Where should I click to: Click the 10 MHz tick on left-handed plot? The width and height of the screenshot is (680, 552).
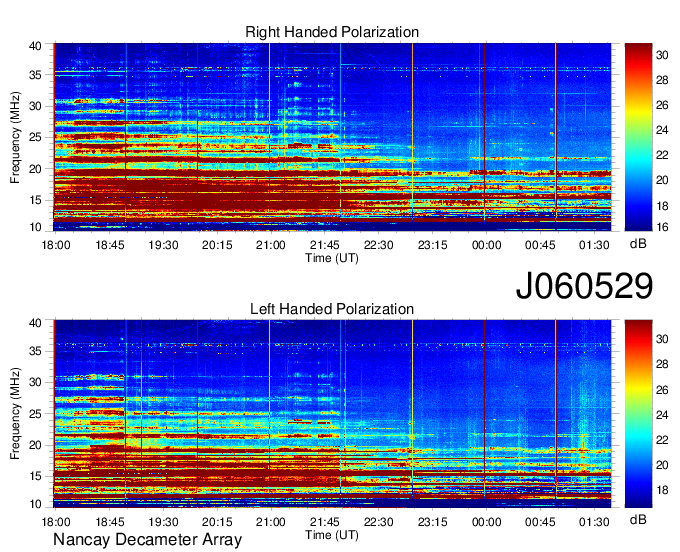tap(35, 504)
